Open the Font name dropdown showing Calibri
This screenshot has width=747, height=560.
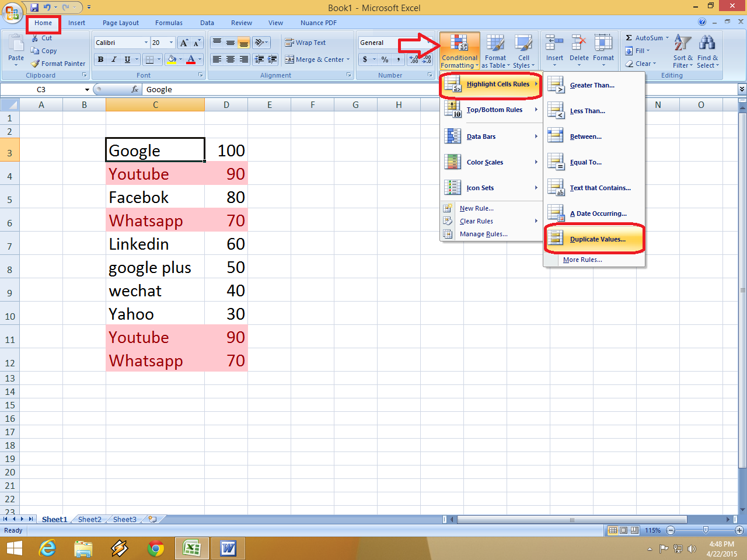(146, 43)
